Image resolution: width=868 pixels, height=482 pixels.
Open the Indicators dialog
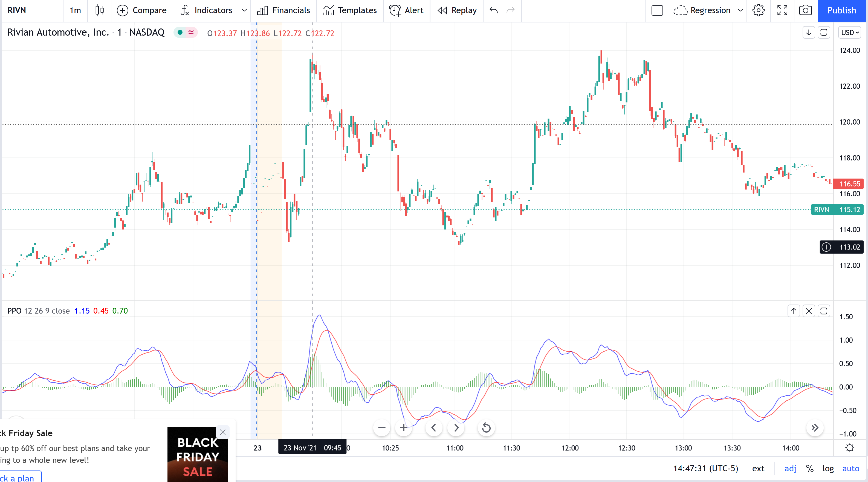[207, 10]
